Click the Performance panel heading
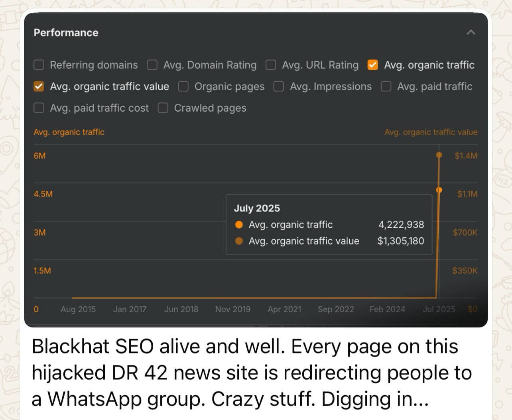The width and height of the screenshot is (512, 420). pos(66,33)
